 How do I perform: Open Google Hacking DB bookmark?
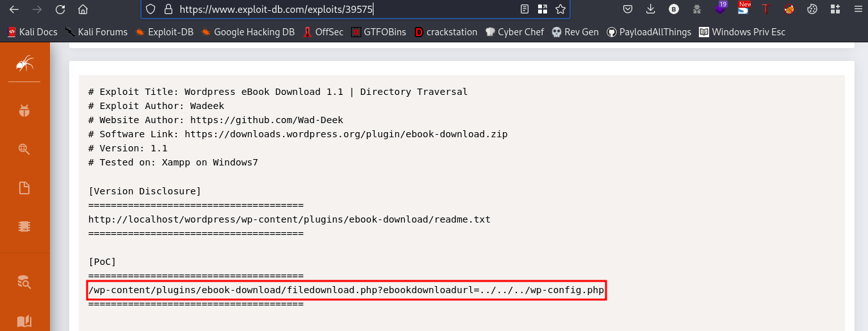pos(248,31)
